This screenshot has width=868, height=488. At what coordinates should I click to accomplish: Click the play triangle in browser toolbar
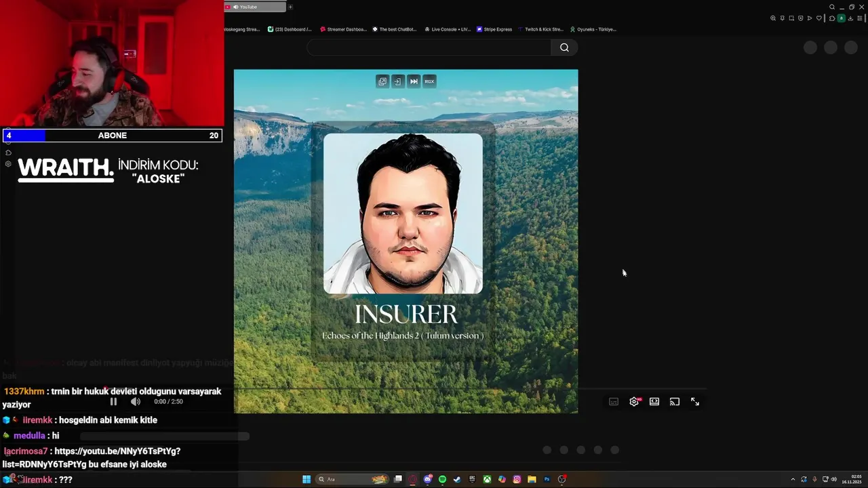[x=810, y=18]
